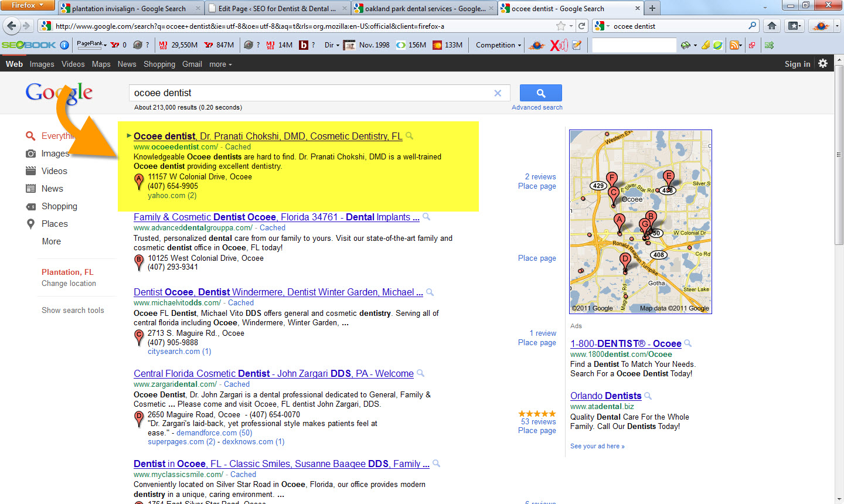This screenshot has height=504, width=844.
Task: Open the PageRank dropdown
Action: [x=91, y=45]
